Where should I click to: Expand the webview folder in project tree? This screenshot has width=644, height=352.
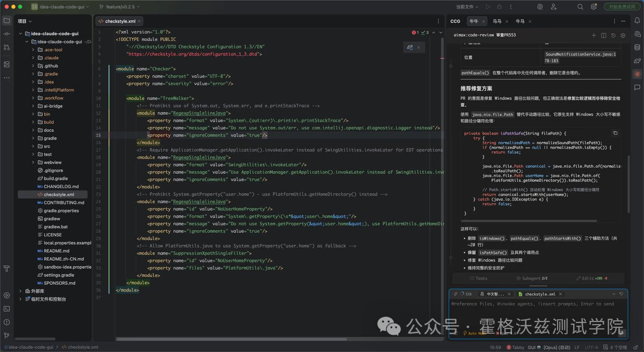coord(32,163)
